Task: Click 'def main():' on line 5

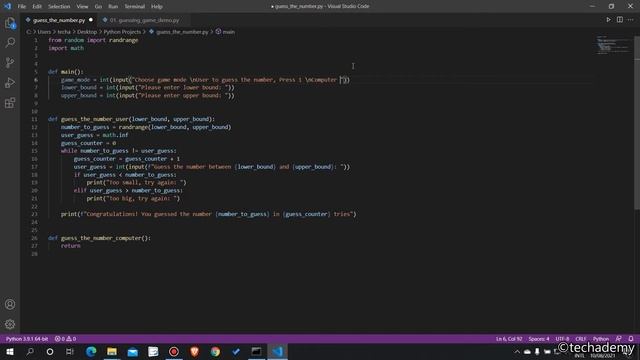Action: pos(66,72)
